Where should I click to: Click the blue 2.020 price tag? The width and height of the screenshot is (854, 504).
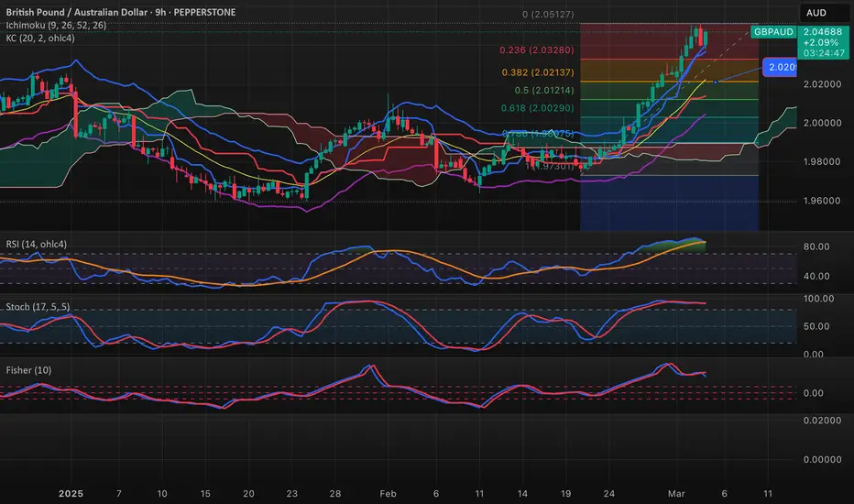[781, 68]
